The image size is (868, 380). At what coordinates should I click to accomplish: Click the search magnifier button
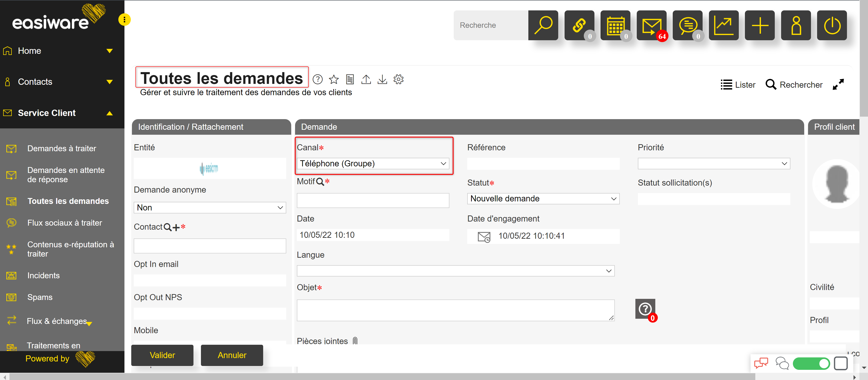[543, 25]
